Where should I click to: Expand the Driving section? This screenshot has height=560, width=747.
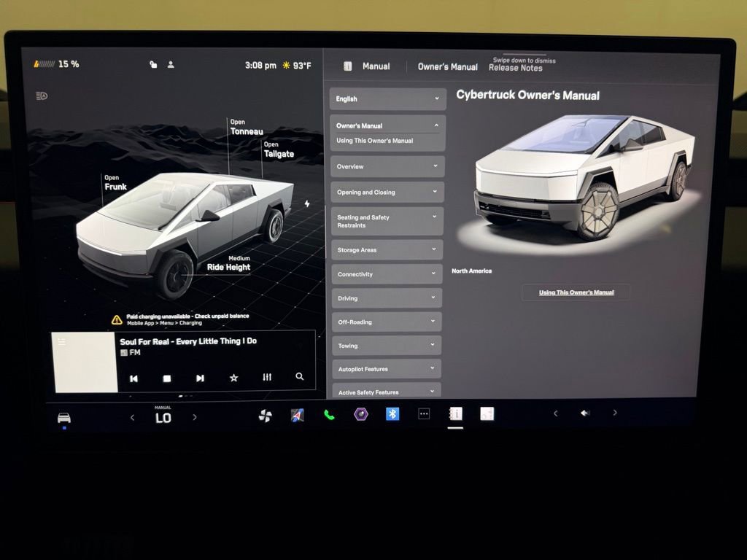click(x=386, y=297)
